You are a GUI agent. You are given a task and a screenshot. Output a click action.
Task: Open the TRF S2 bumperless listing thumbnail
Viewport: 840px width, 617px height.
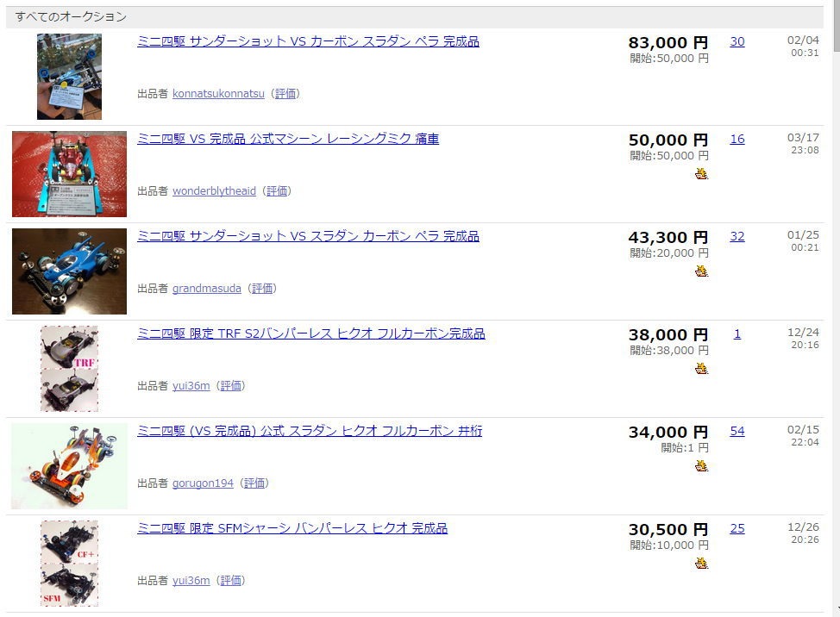tap(69, 369)
